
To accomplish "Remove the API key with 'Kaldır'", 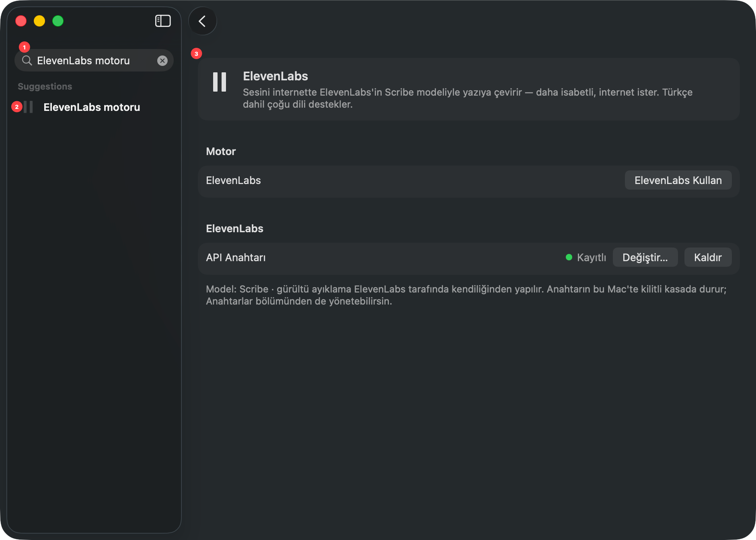I will [x=708, y=258].
